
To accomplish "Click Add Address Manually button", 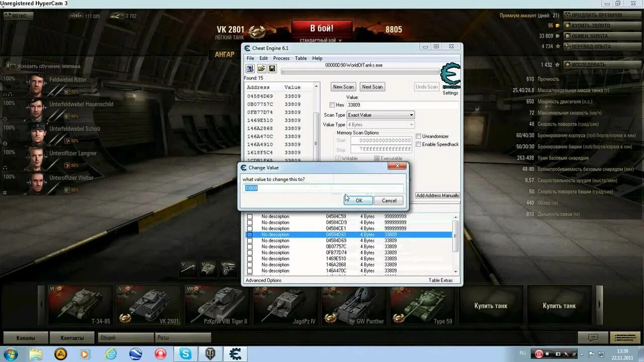I will pos(437,196).
